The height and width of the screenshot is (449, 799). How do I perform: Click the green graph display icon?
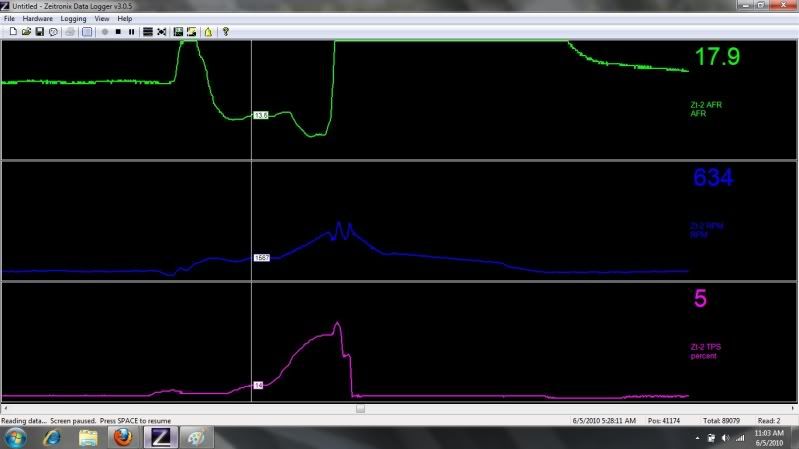[x=178, y=32]
